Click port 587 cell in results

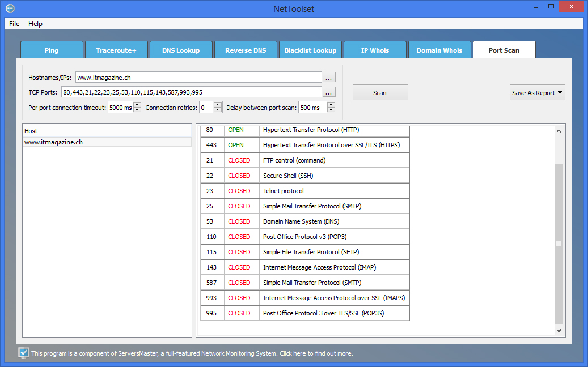click(213, 283)
